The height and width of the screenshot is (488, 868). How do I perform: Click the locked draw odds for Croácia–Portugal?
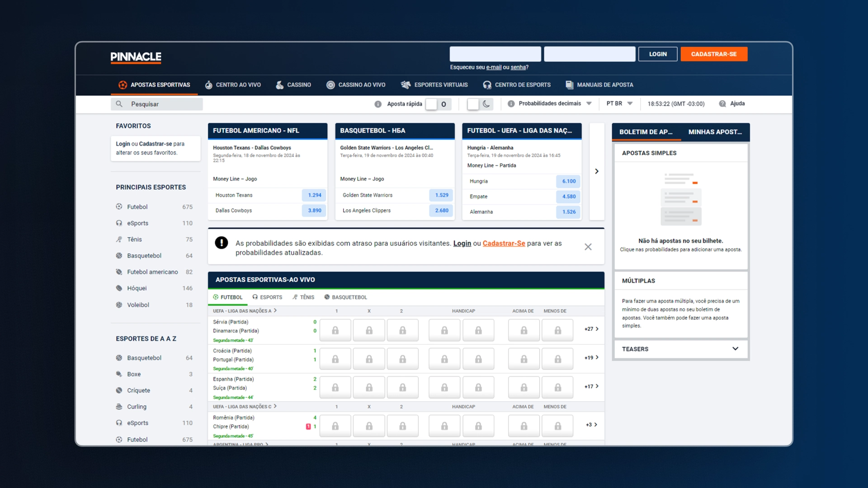[x=369, y=359]
